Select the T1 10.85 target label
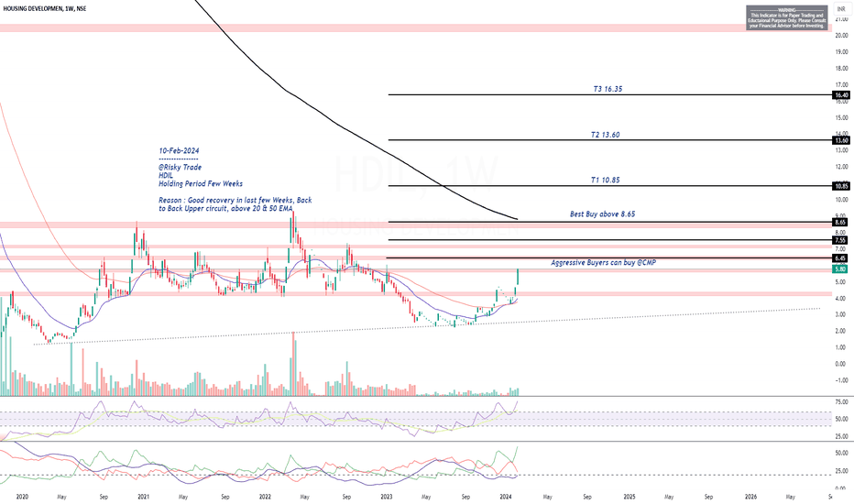 tap(605, 180)
